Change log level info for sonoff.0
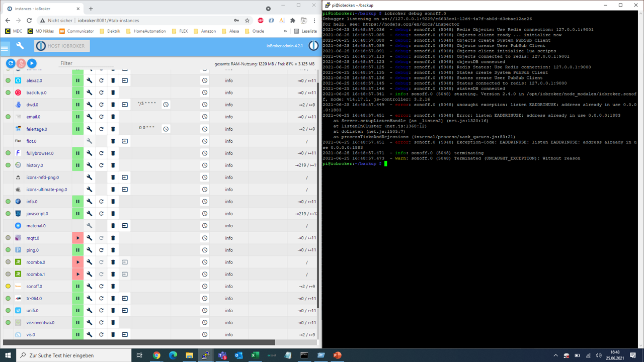 [229, 286]
